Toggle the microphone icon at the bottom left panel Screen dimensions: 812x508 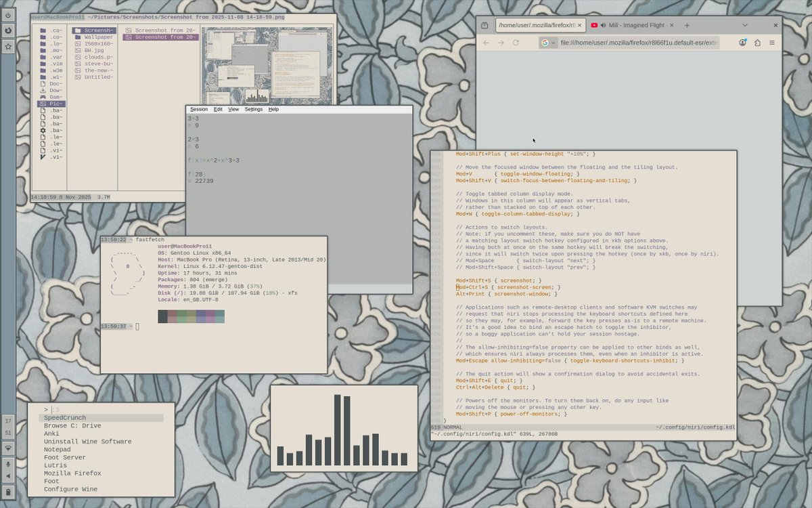[8, 465]
